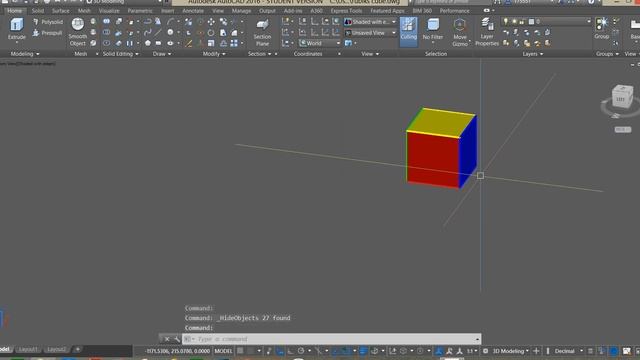
Task: Click the Group tool
Action: (x=601, y=29)
